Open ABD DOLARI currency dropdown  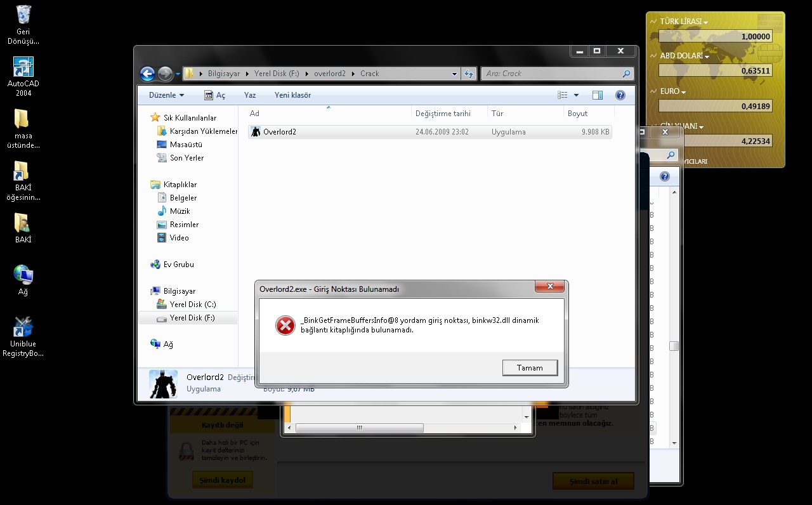tap(685, 56)
